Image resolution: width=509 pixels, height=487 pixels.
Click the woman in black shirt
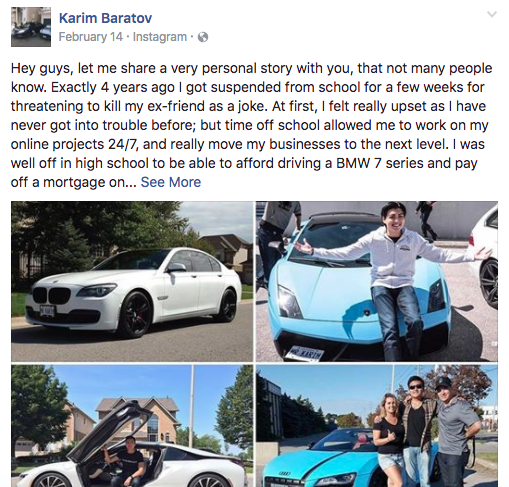388,440
